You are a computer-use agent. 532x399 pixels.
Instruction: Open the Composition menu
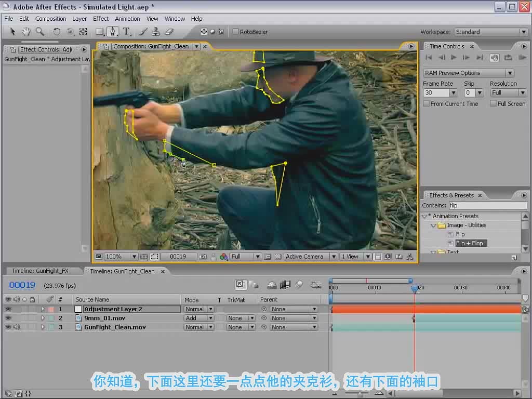point(50,19)
